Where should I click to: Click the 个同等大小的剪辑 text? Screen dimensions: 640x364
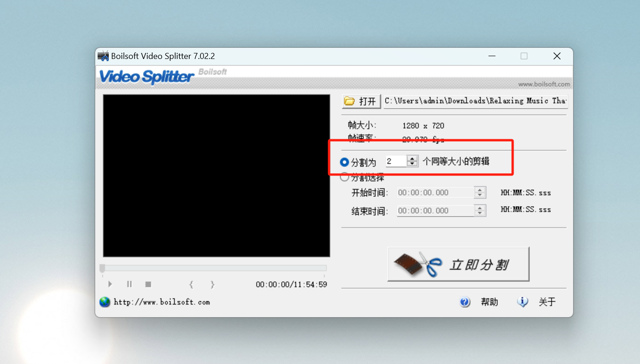click(456, 162)
